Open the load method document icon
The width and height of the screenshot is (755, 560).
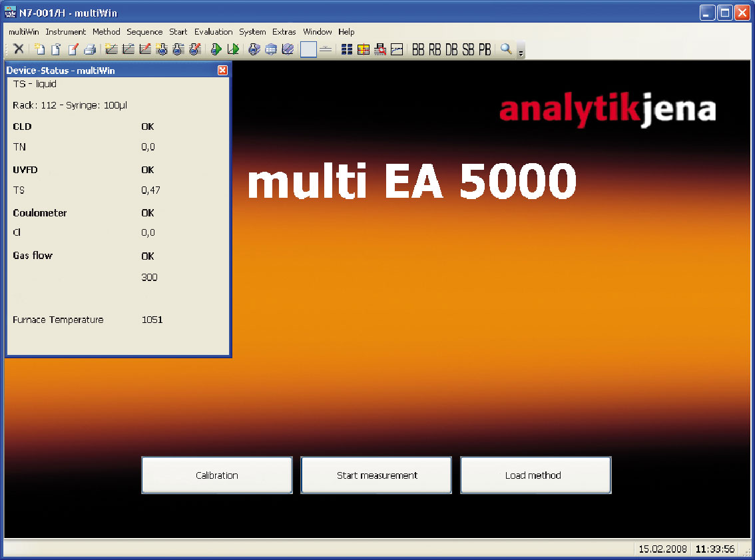56,49
